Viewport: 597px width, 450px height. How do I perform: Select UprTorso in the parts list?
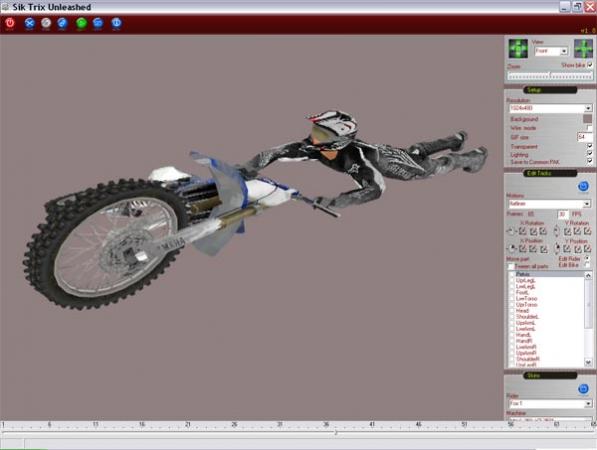point(527,305)
